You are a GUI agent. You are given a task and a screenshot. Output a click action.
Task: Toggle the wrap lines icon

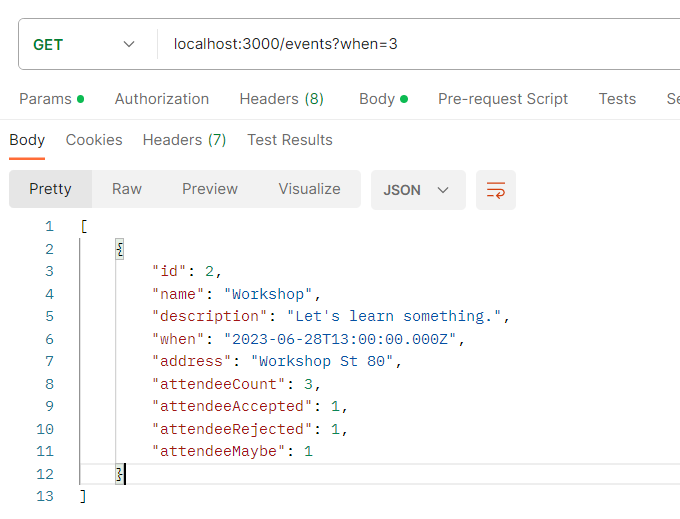coord(495,189)
